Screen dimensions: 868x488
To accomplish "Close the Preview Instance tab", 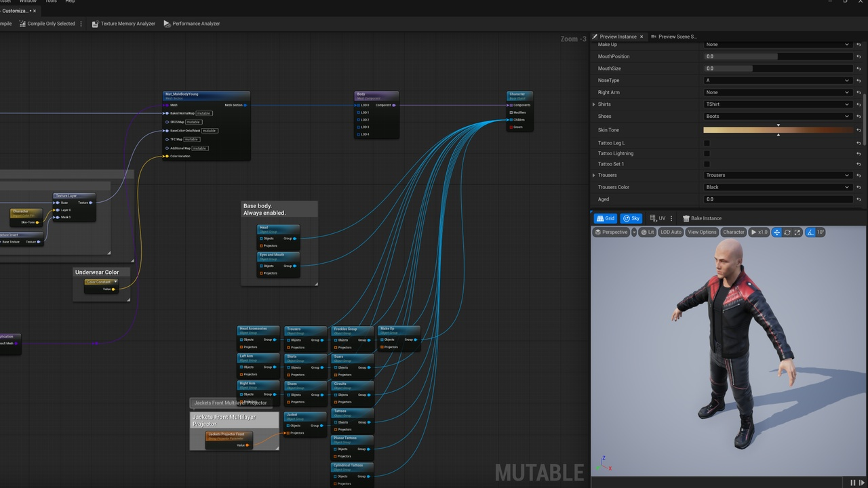I will coord(642,37).
